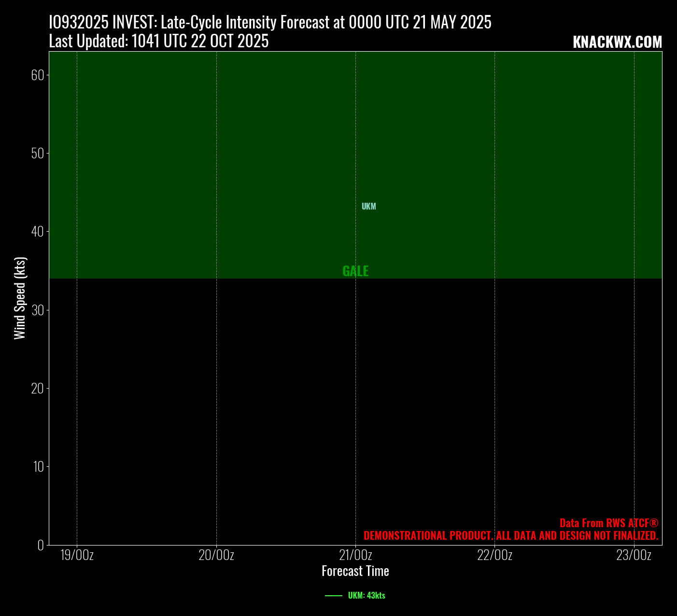This screenshot has height=616, width=677.
Task: Click the IO932025 INVEST chart title
Action: tap(270, 23)
